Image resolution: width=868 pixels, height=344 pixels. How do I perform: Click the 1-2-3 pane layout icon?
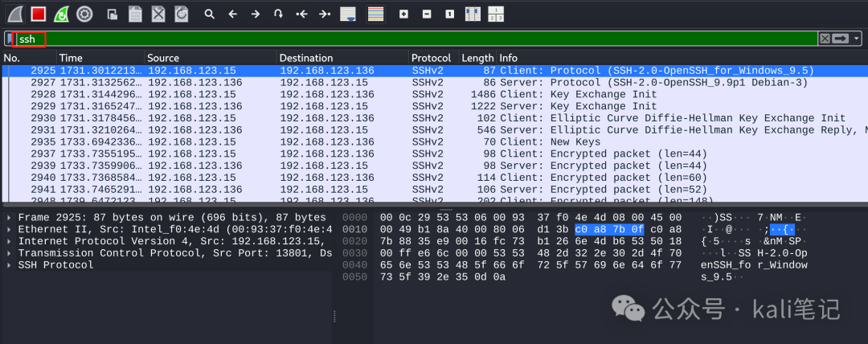pyautogui.click(x=496, y=14)
